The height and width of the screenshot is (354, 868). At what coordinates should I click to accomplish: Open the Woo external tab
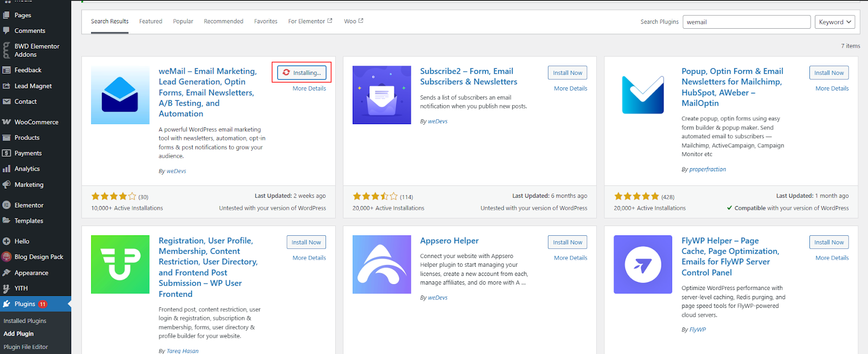click(x=354, y=21)
